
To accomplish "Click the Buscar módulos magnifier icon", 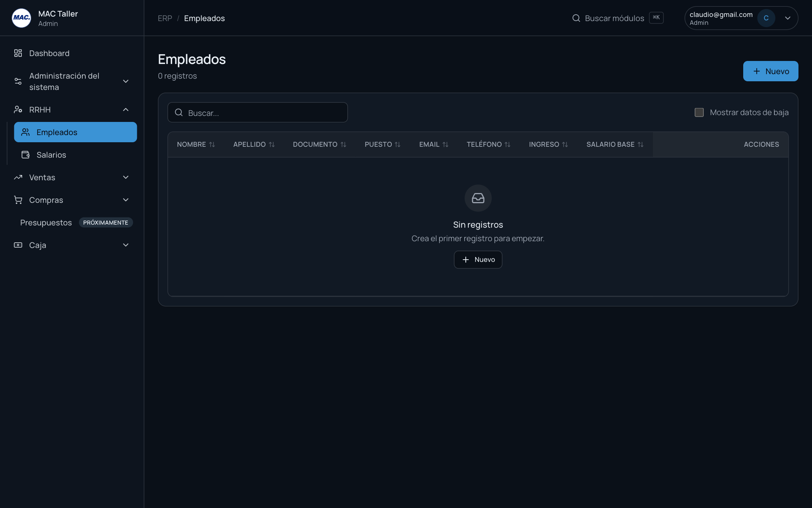I will (x=576, y=18).
